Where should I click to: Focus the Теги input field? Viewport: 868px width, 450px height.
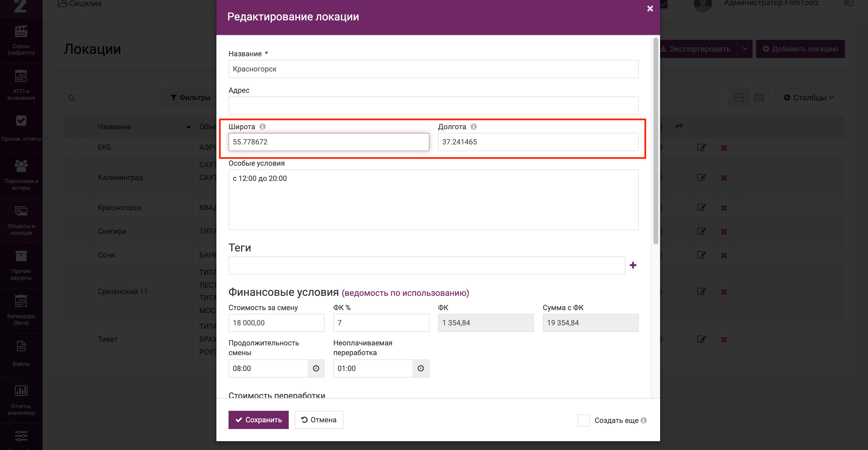(427, 265)
